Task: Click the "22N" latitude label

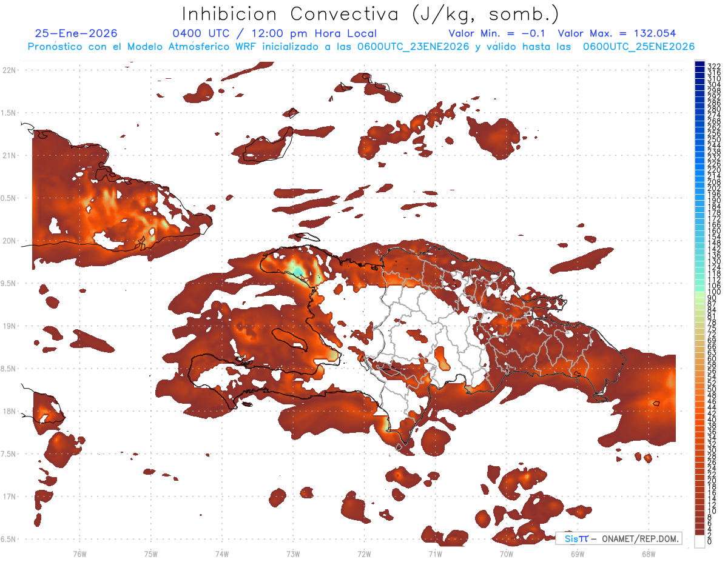Action: [x=10, y=70]
